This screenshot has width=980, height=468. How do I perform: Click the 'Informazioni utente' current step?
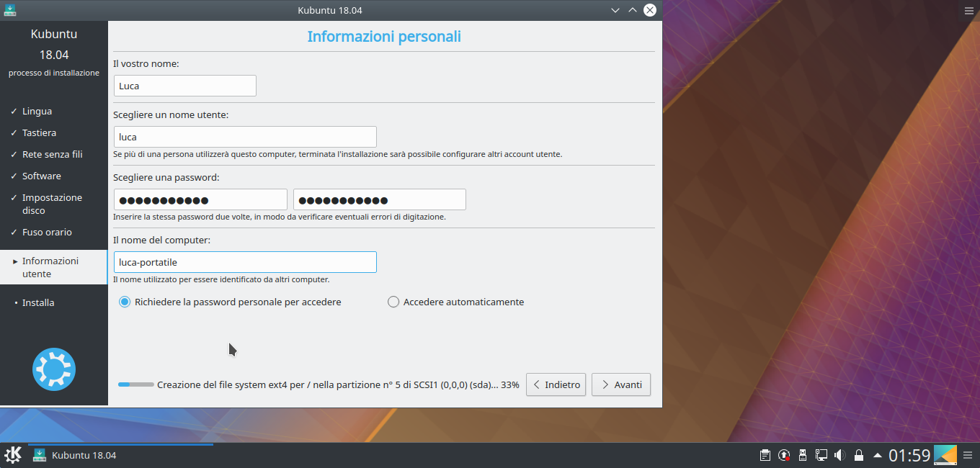[53, 267]
